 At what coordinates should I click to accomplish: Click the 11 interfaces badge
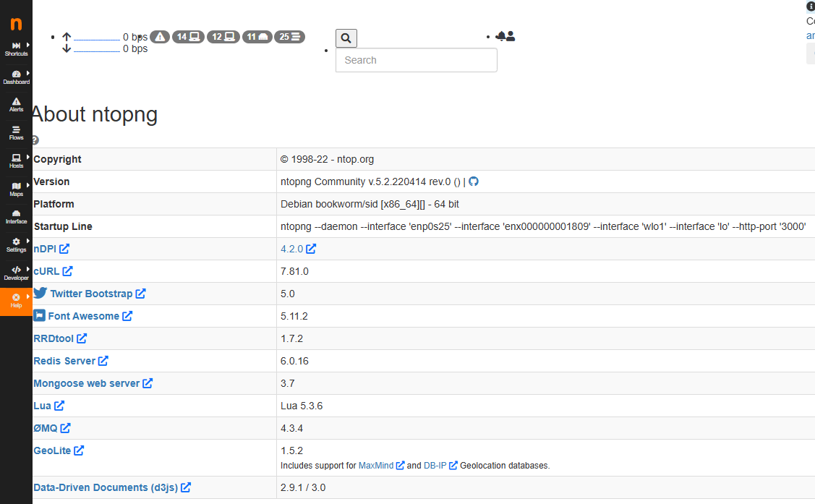(257, 37)
